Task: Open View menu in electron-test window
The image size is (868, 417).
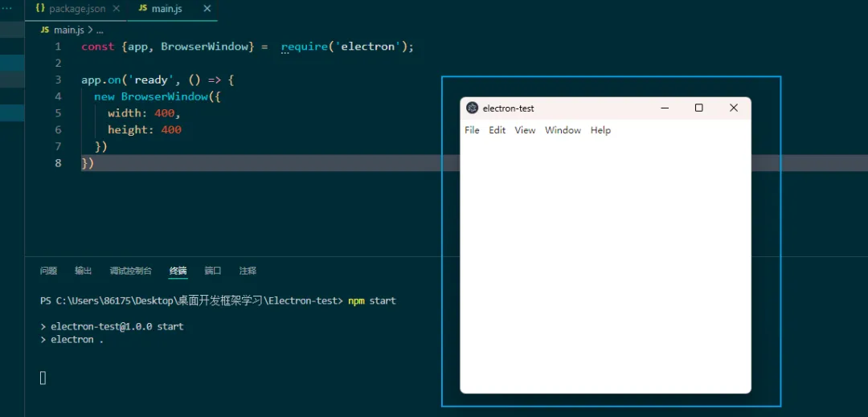Action: (x=526, y=130)
